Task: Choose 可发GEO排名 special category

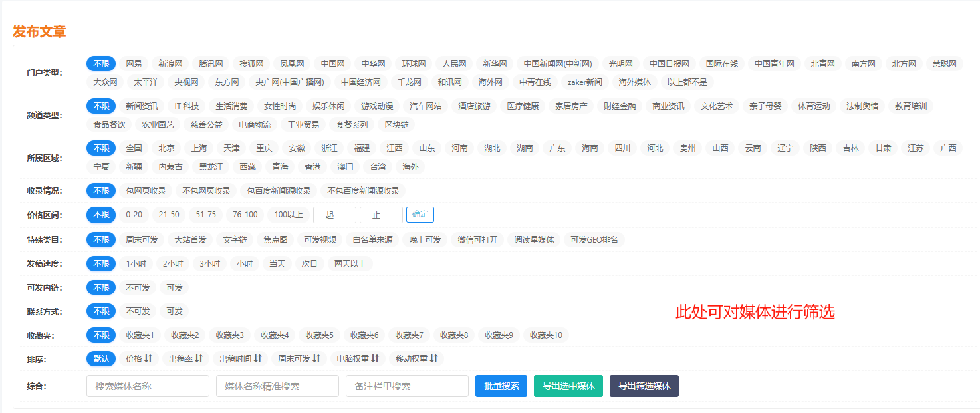Action: pos(594,240)
